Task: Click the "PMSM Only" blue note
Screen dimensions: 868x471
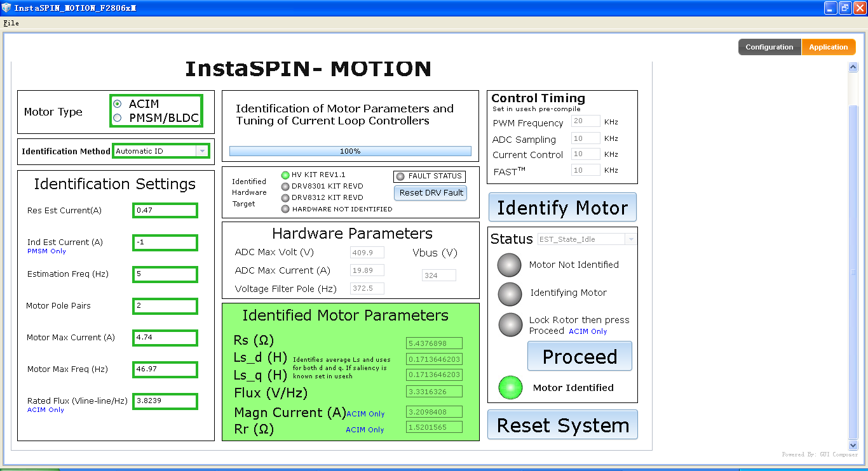Action: click(x=46, y=251)
